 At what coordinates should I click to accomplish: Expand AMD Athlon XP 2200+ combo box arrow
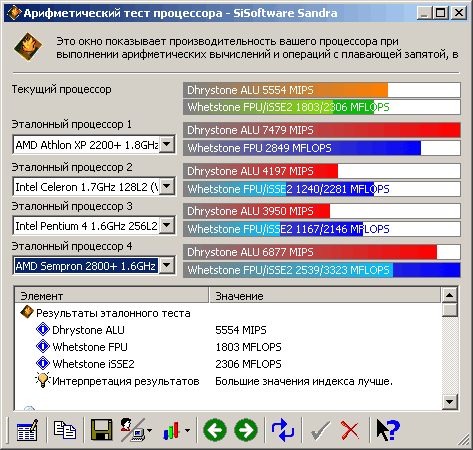click(x=167, y=145)
